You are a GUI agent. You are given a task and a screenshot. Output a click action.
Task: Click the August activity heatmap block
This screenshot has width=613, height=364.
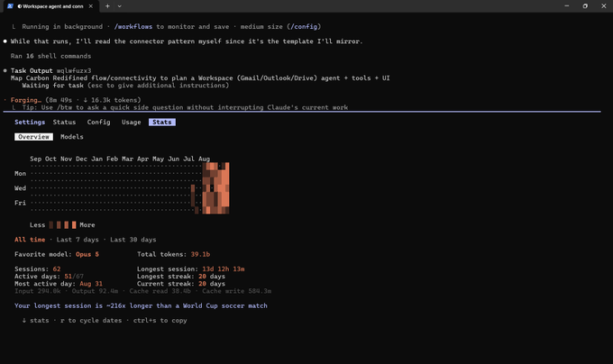(215, 188)
